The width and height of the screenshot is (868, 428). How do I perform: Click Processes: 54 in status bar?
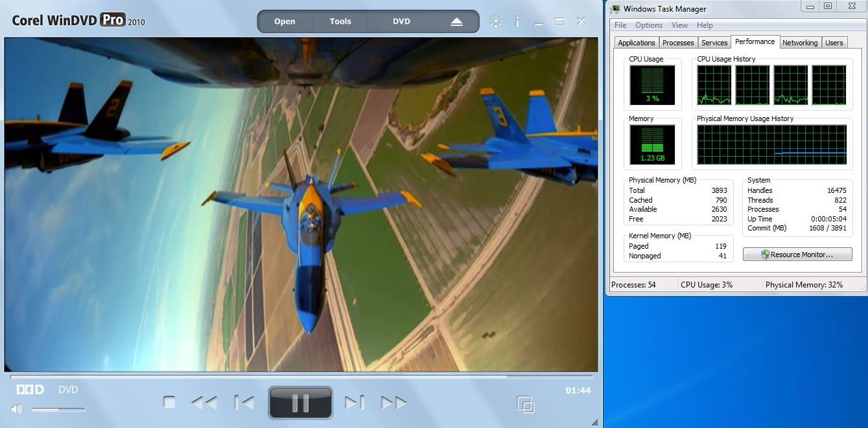[634, 285]
